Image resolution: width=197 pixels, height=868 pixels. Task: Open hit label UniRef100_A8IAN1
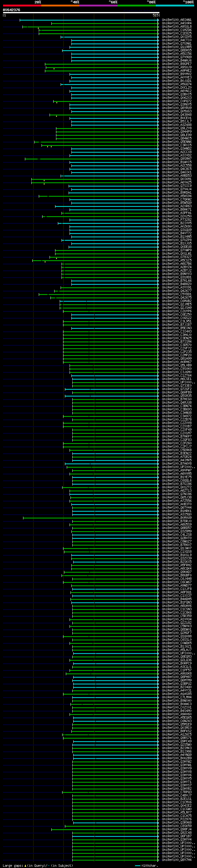pos(177,20)
